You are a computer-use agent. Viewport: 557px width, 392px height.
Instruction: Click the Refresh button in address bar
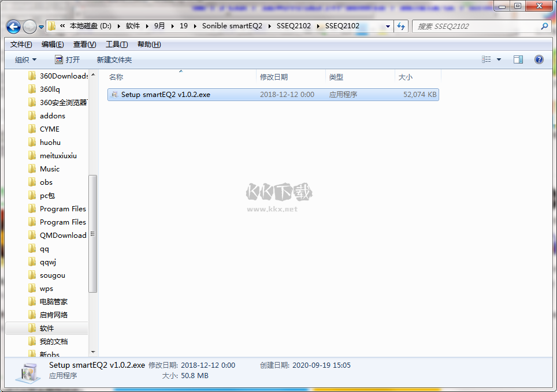401,27
